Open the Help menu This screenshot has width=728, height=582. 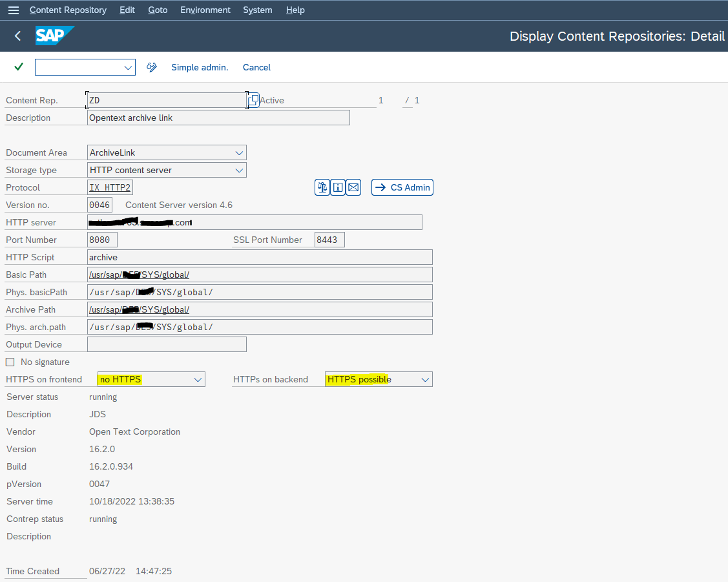click(x=295, y=10)
